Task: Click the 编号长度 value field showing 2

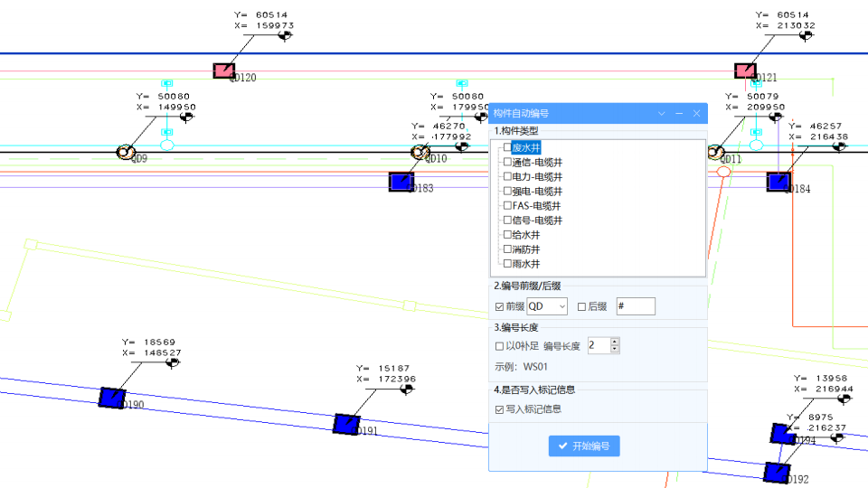Action: click(599, 345)
